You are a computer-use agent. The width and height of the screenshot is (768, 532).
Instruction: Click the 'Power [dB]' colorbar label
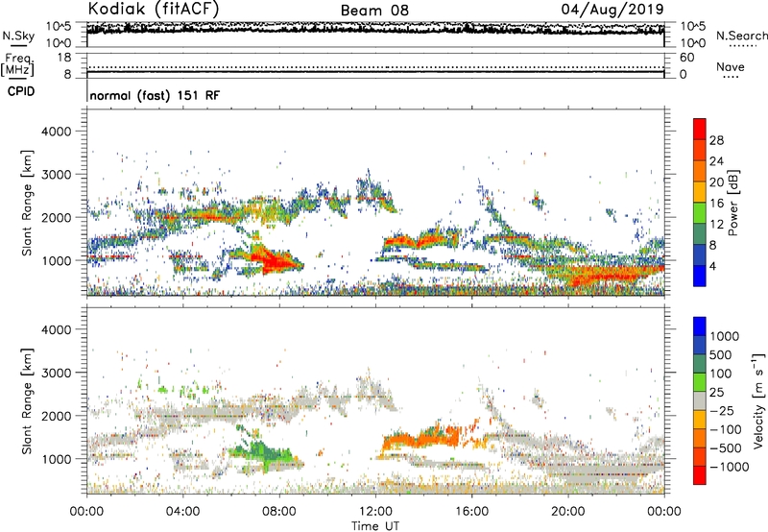732,203
